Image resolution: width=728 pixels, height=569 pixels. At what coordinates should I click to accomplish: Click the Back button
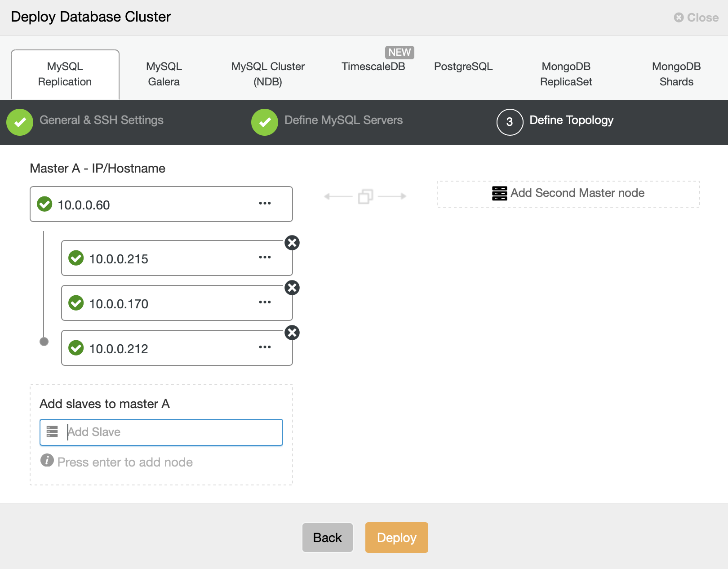pyautogui.click(x=328, y=538)
